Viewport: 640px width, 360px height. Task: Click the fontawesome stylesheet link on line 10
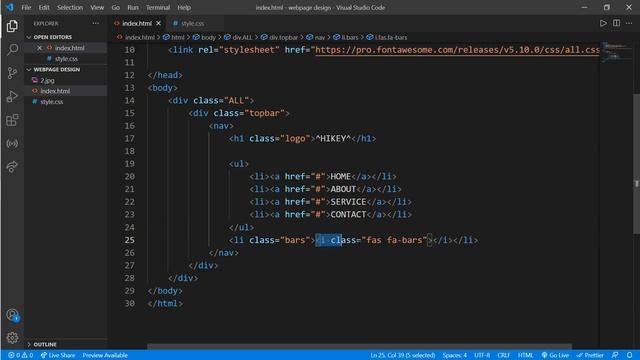457,50
